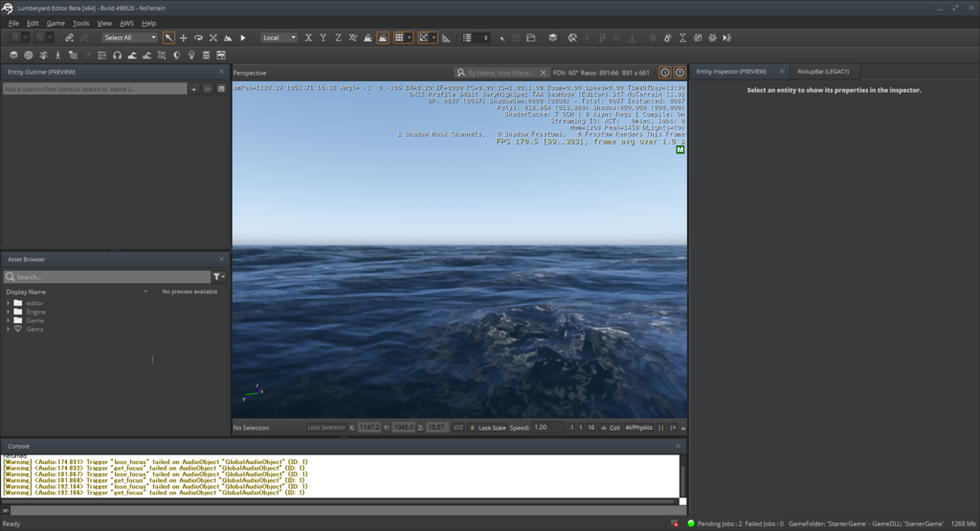Viewport: 980px width, 531px height.
Task: Open the Entity Outliner search filter dropdown arrow
Action: tap(193, 89)
